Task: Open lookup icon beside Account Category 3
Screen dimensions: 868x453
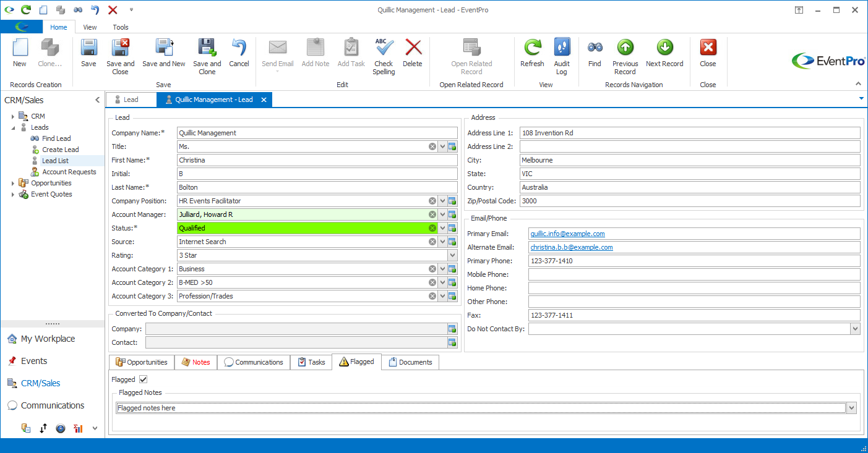Action: [452, 296]
